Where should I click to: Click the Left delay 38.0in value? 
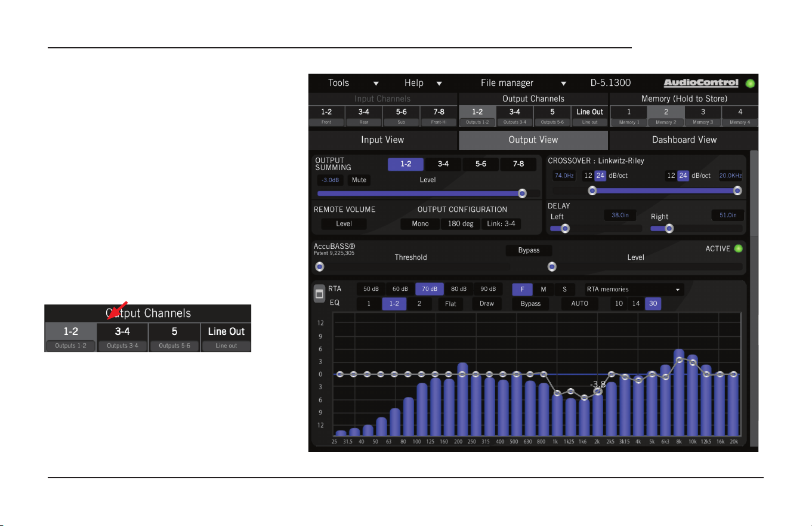[620, 215]
